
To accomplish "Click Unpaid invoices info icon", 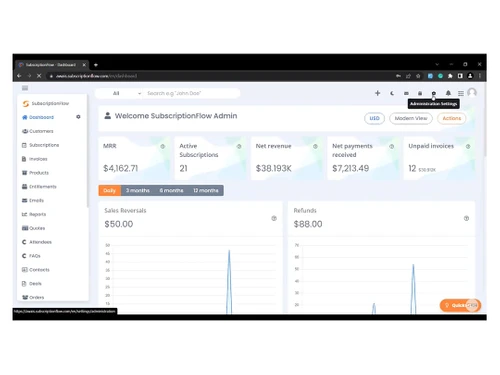I will 468,146.
